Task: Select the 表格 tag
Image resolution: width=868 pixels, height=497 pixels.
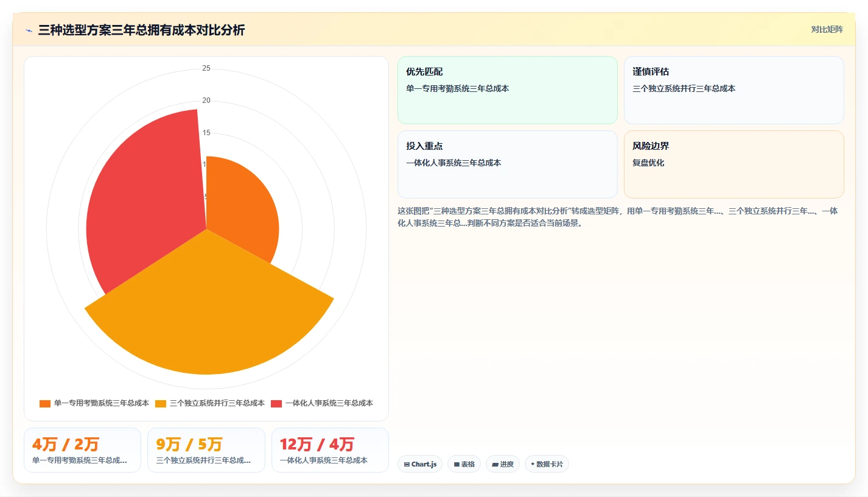Action: pyautogui.click(x=464, y=464)
